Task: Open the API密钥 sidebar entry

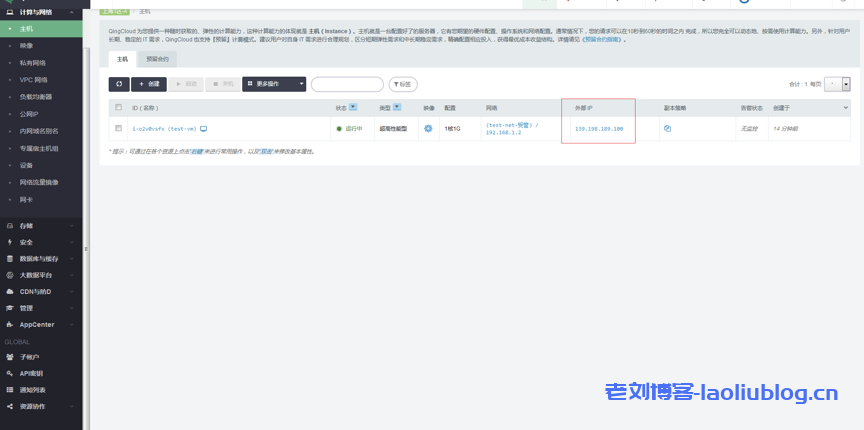Action: (x=31, y=373)
